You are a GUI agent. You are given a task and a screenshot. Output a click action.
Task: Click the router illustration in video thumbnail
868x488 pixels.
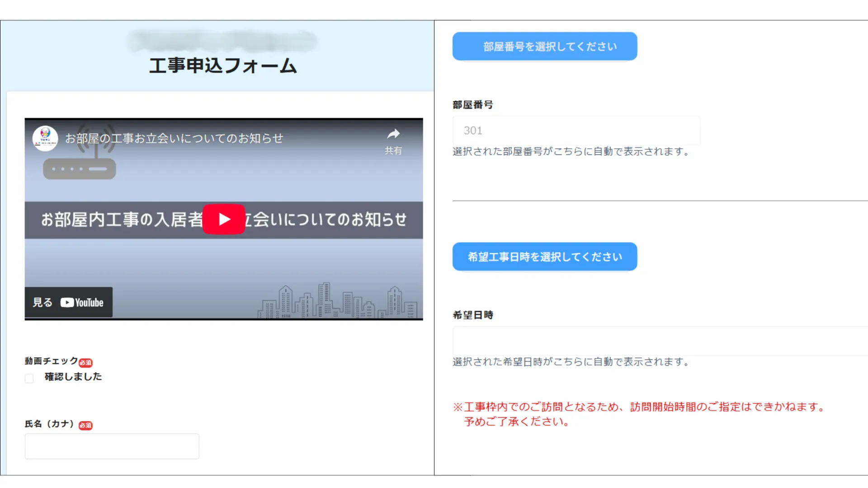tap(80, 168)
